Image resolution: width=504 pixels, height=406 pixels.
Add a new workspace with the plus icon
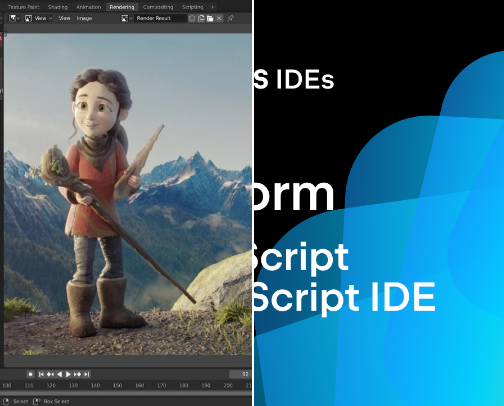[x=212, y=7]
